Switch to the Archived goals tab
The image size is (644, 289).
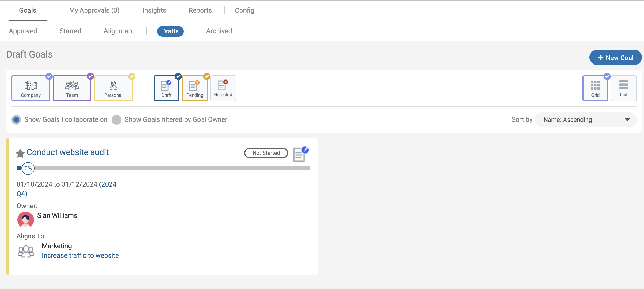(x=219, y=31)
